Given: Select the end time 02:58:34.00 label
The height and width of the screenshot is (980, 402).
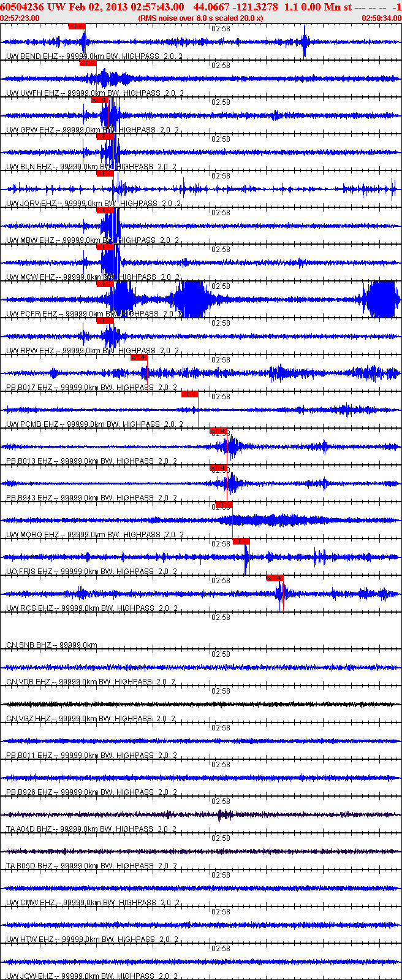Looking at the screenshot, I should (x=382, y=18).
